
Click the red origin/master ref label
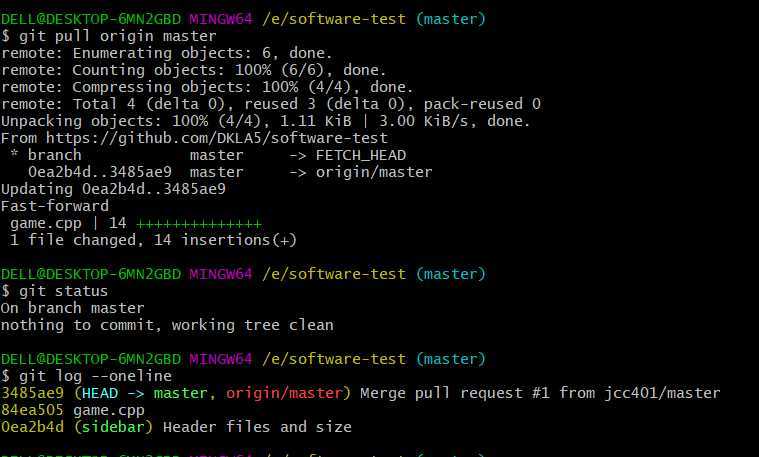[284, 393]
